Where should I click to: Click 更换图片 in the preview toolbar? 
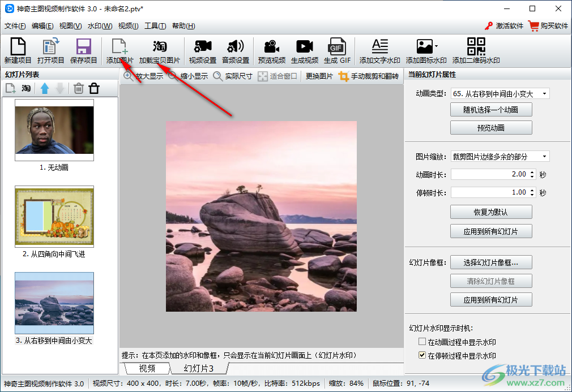pos(319,76)
